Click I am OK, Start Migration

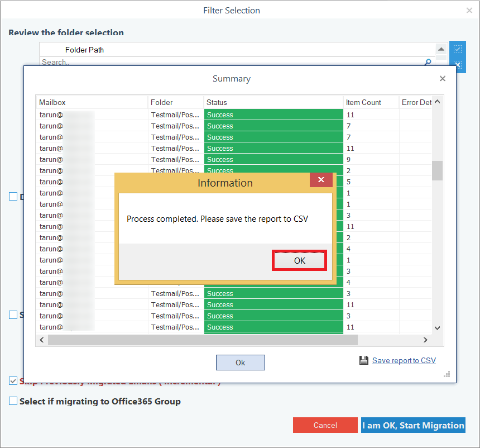click(x=413, y=425)
